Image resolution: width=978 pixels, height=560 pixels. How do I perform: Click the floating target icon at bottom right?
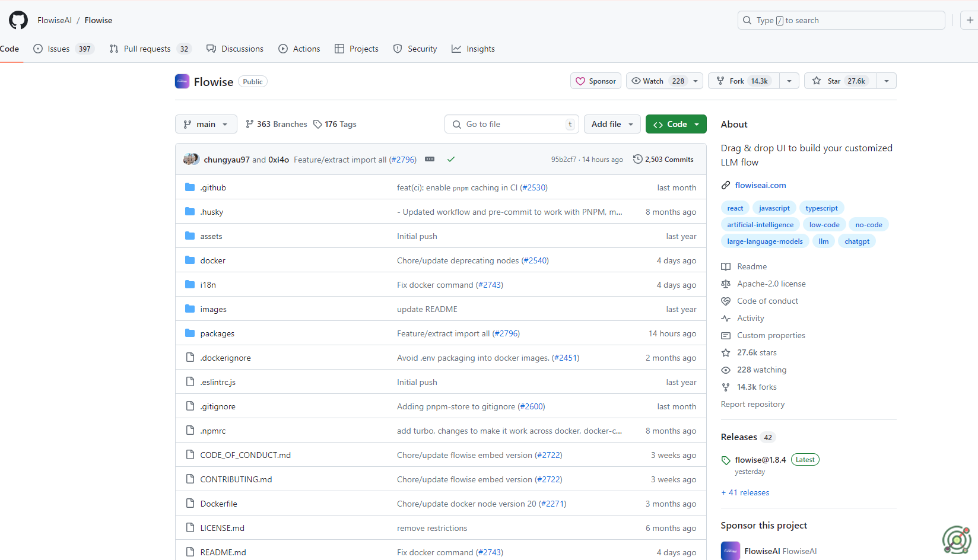pyautogui.click(x=956, y=540)
